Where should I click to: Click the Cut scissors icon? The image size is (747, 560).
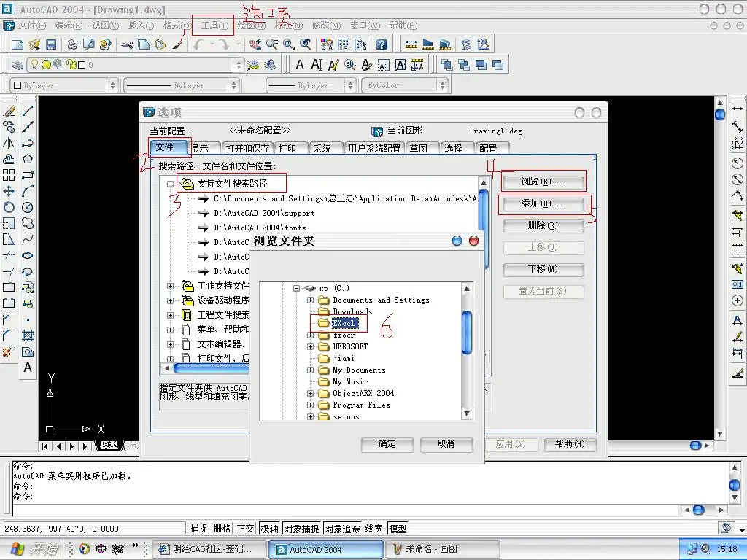click(x=127, y=44)
